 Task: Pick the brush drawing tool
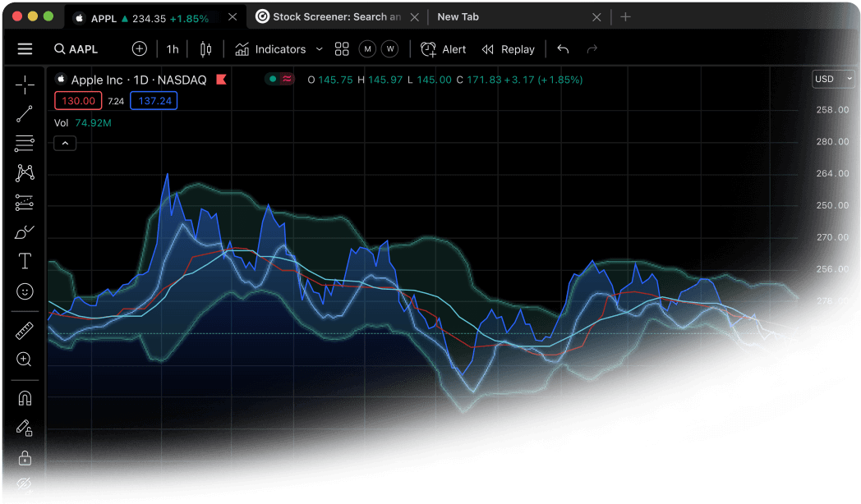(25, 232)
